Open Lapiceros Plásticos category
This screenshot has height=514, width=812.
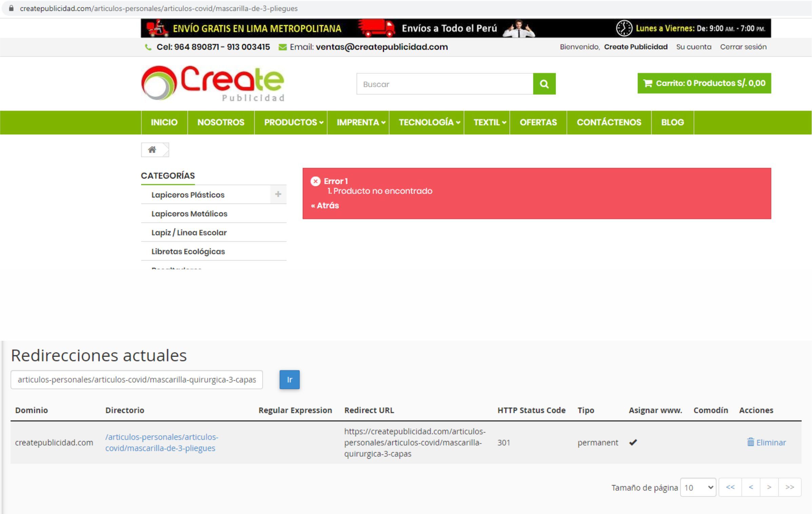click(188, 195)
